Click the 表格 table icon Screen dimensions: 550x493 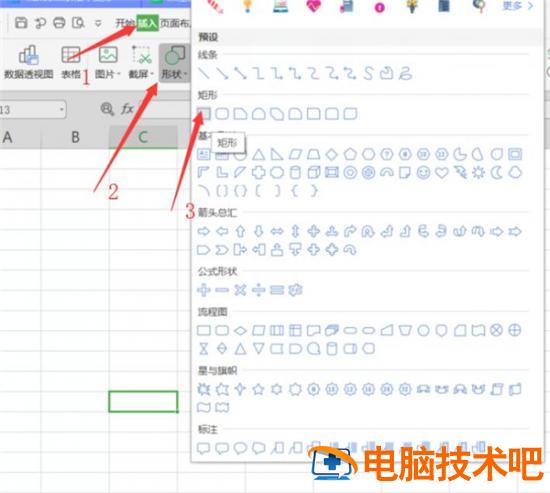coord(71,62)
